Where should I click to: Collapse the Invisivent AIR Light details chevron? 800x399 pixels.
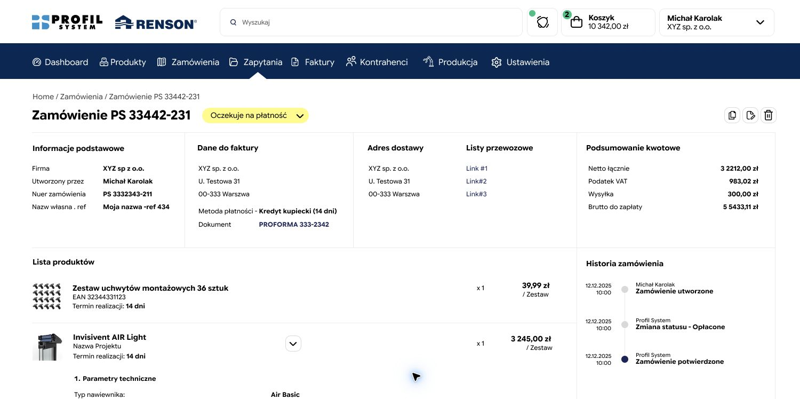(293, 343)
